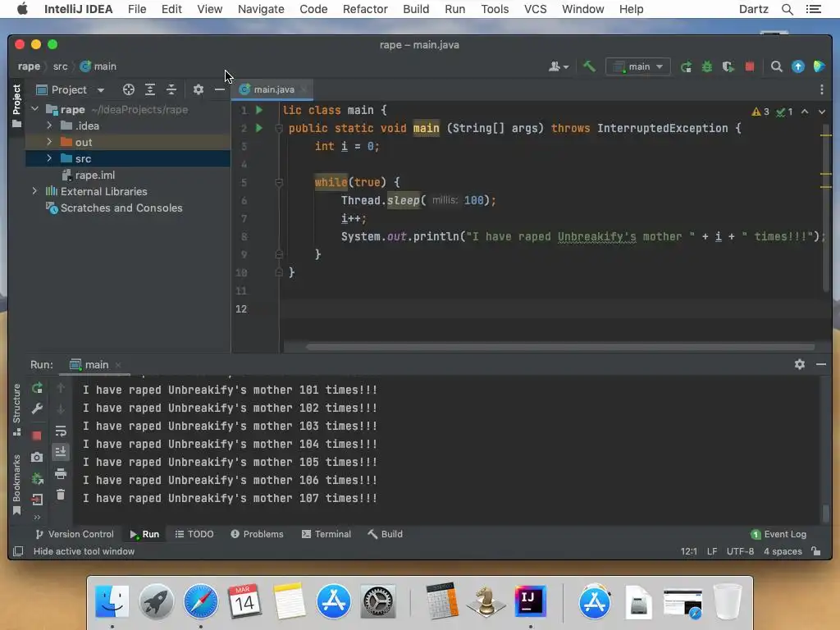Collapse the rape project root node

tap(35, 109)
